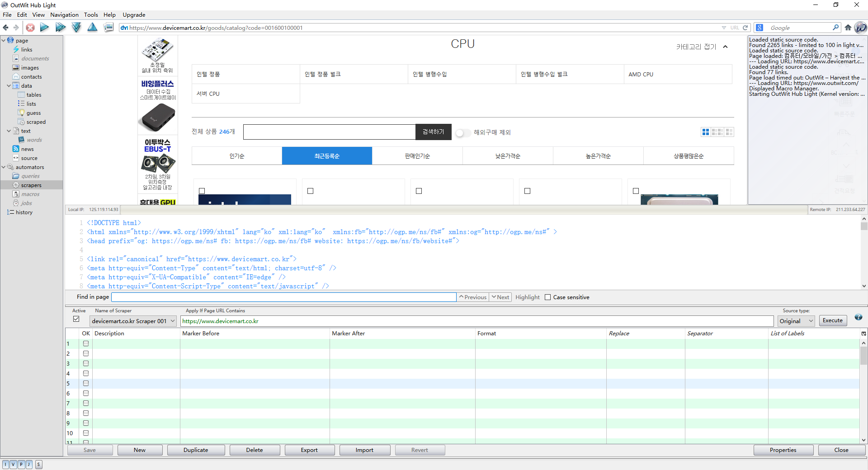Click the Apply If Page URL Contains field
868x470 pixels.
[477, 321]
